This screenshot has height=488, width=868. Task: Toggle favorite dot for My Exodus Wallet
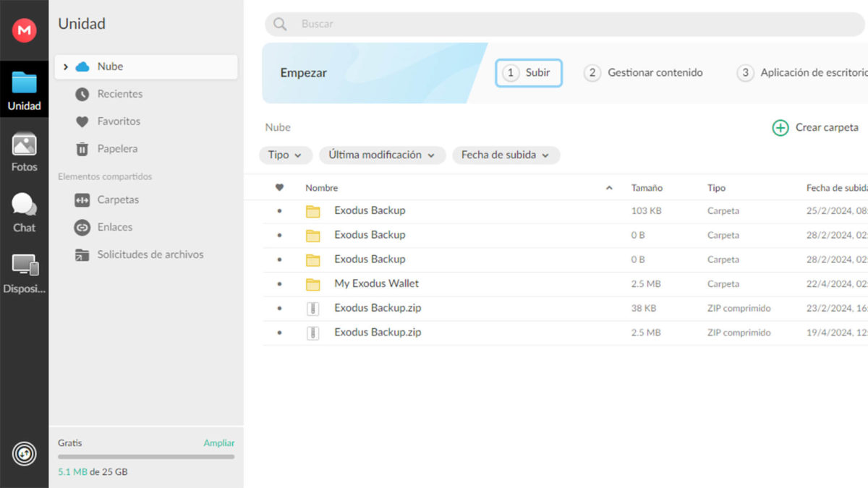pos(279,284)
